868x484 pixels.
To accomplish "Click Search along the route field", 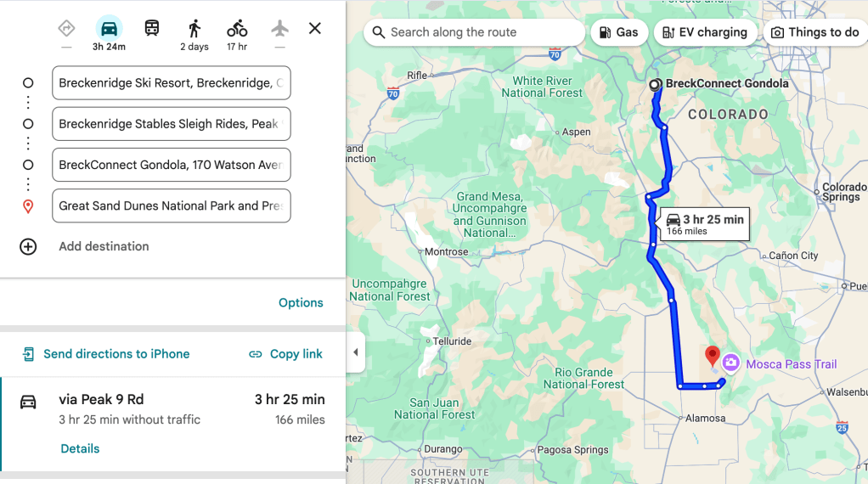I will click(x=476, y=32).
